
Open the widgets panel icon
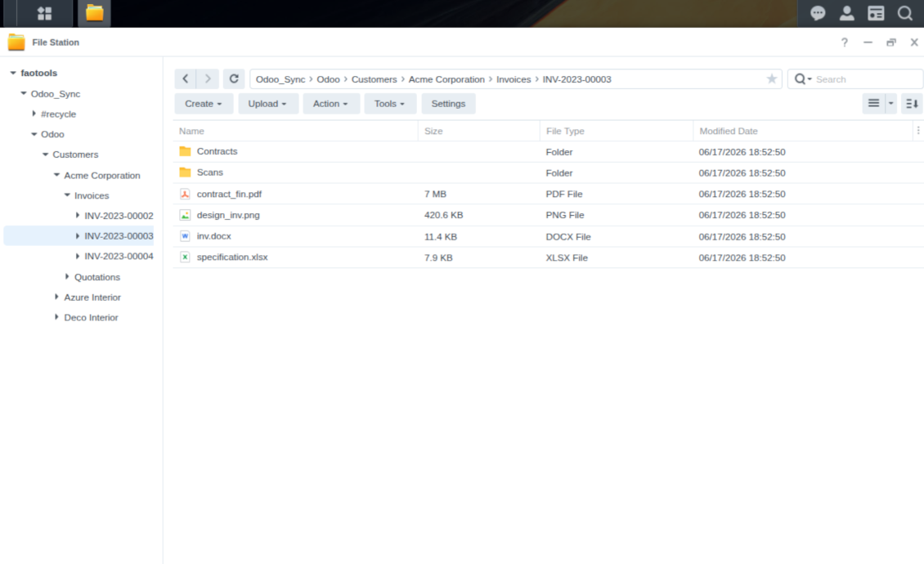tap(876, 13)
